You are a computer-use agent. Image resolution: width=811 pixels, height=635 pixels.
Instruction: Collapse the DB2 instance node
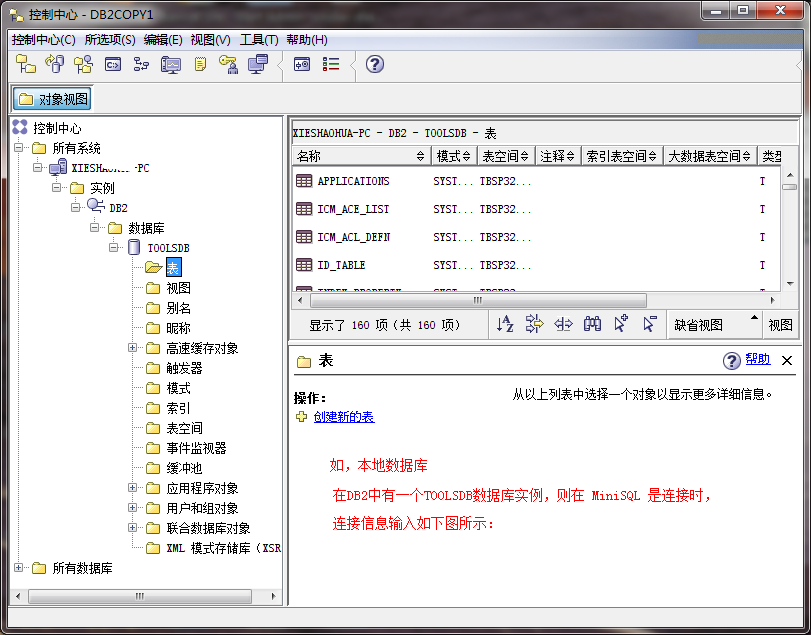(76, 207)
